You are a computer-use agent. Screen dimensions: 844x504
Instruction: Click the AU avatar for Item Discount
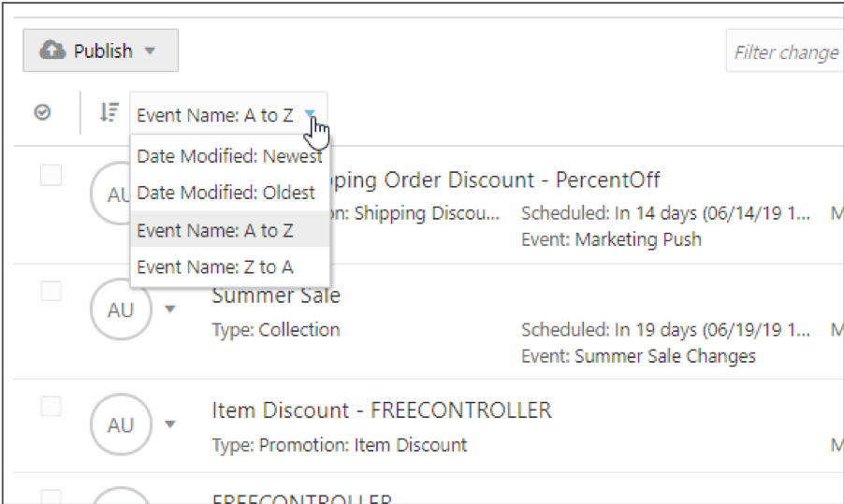[x=120, y=425]
